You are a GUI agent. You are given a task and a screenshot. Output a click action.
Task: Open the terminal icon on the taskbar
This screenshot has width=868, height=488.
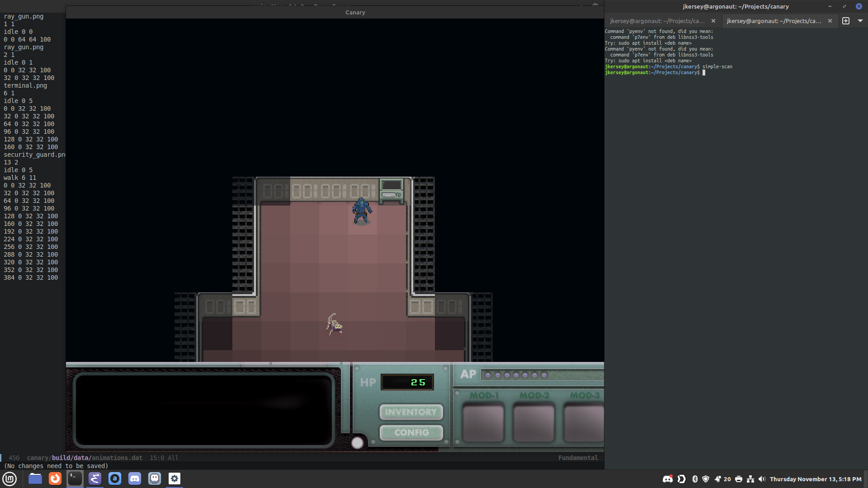[x=75, y=479]
